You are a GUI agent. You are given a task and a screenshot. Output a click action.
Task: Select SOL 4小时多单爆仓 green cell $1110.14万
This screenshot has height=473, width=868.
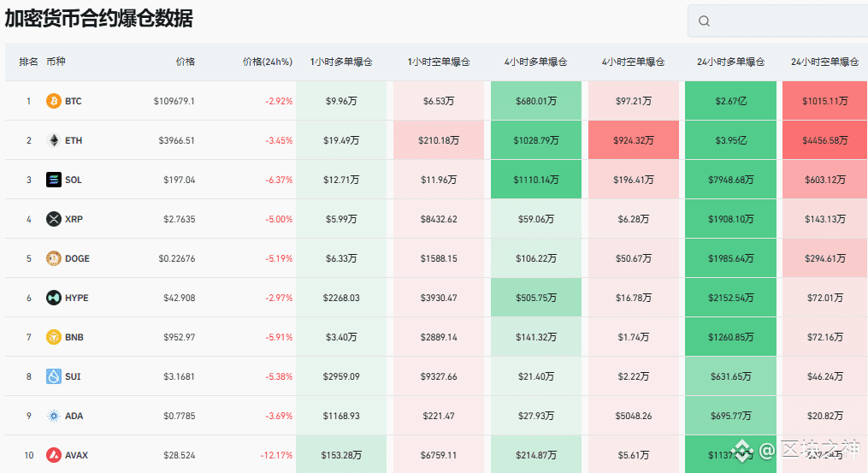click(536, 180)
